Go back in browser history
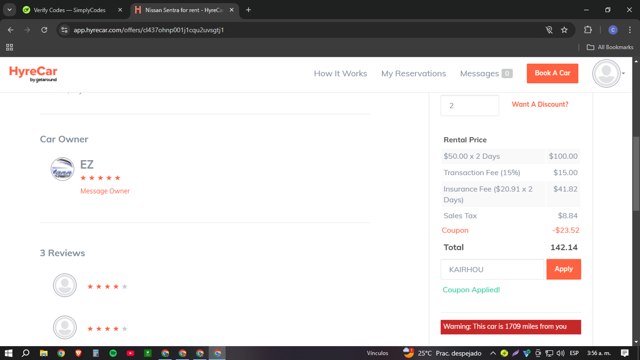 point(11,30)
